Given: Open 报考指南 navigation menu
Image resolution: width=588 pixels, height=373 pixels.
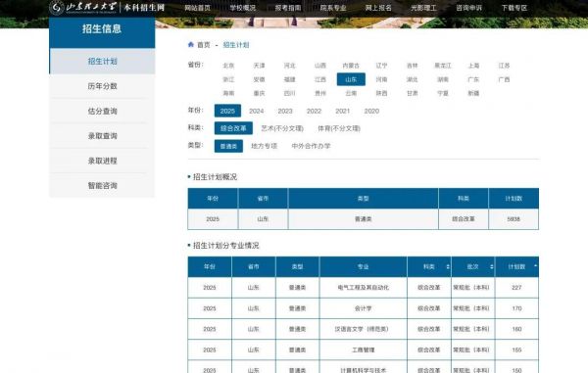Looking at the screenshot, I should (x=288, y=8).
